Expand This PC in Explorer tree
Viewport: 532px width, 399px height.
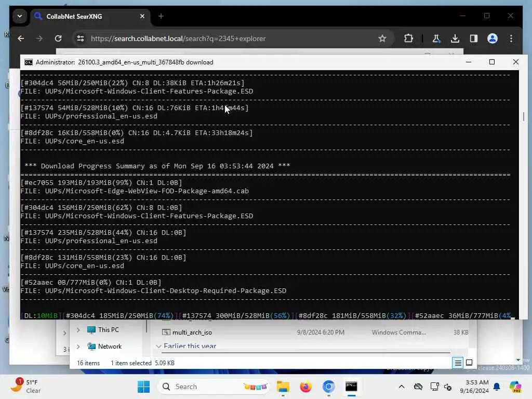78,330
